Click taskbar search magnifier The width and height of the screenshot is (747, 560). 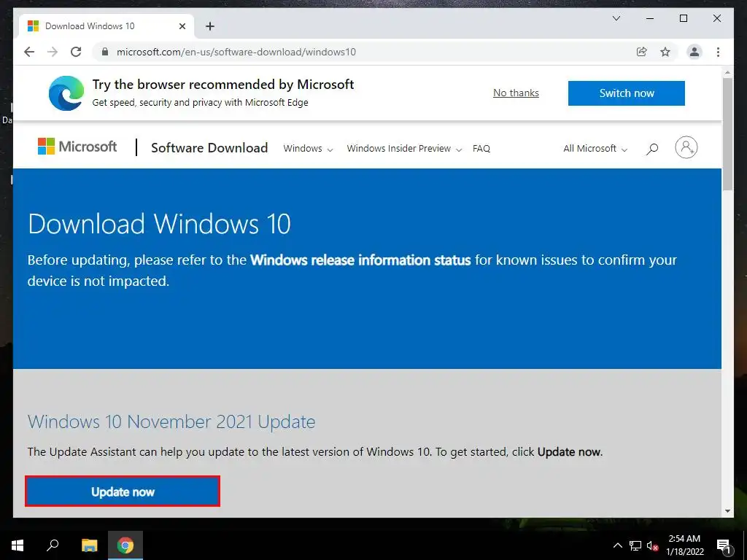tap(53, 545)
